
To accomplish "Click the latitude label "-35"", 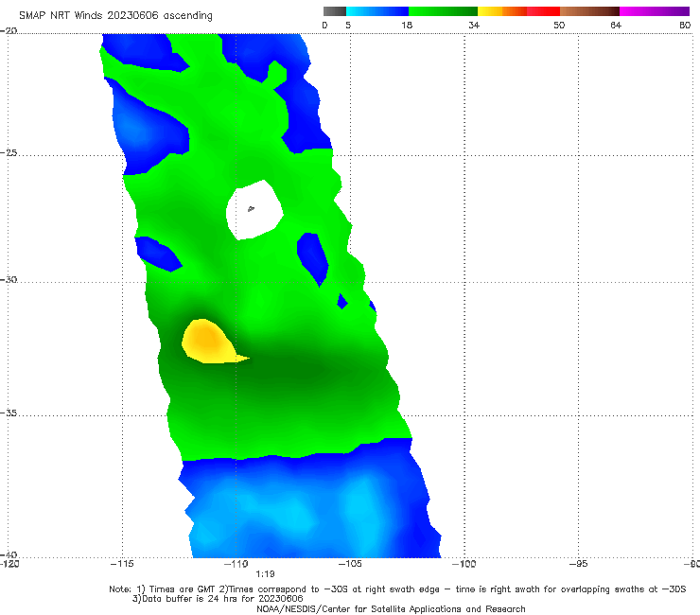I will (9, 413).
